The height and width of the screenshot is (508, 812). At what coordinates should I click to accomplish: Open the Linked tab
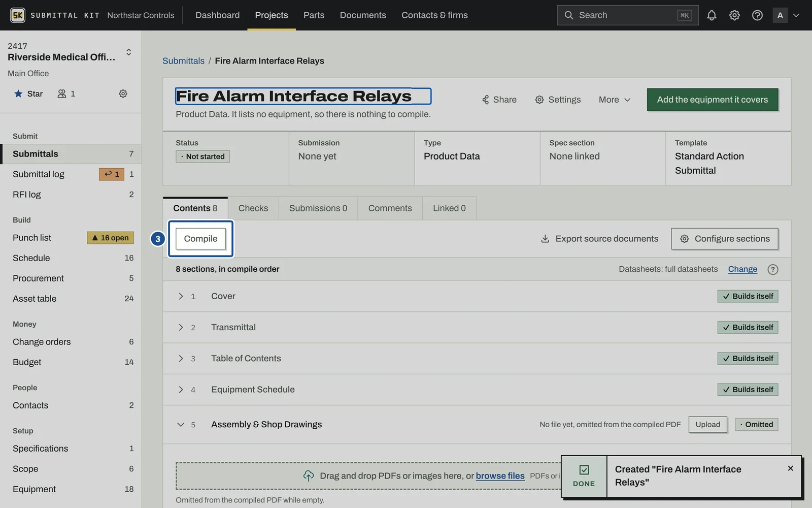tap(449, 208)
